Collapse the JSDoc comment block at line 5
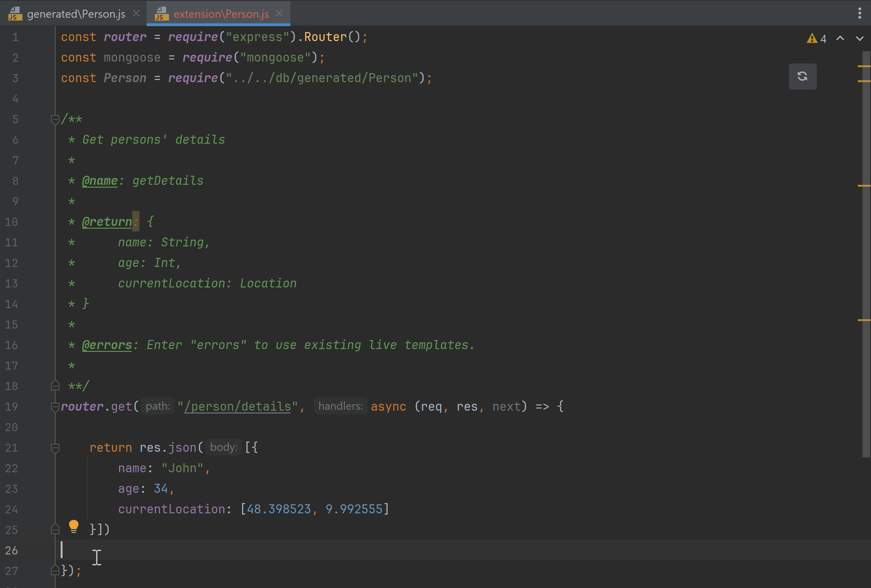This screenshot has height=588, width=871. coord(55,119)
